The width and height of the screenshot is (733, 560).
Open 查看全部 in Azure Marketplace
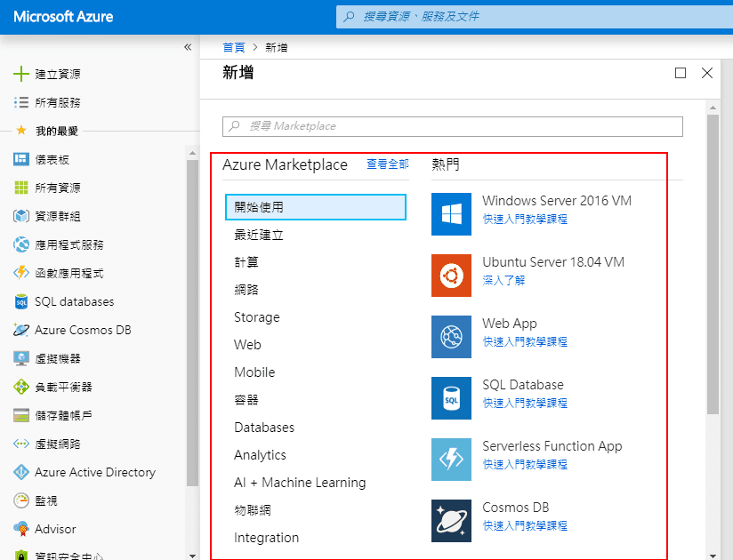(388, 164)
